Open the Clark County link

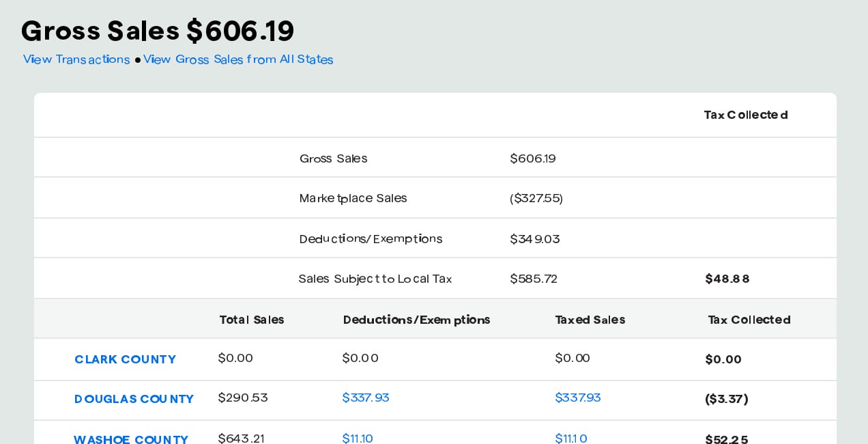pos(125,359)
